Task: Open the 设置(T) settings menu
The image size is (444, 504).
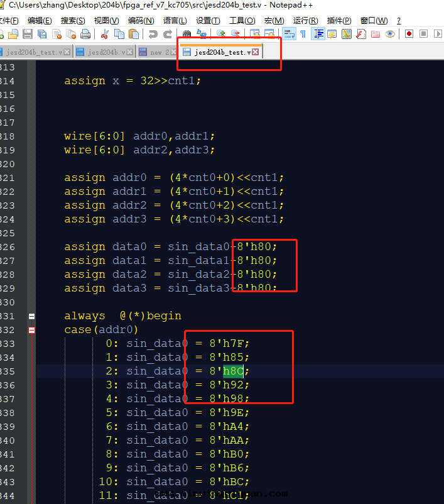Action: (x=208, y=20)
